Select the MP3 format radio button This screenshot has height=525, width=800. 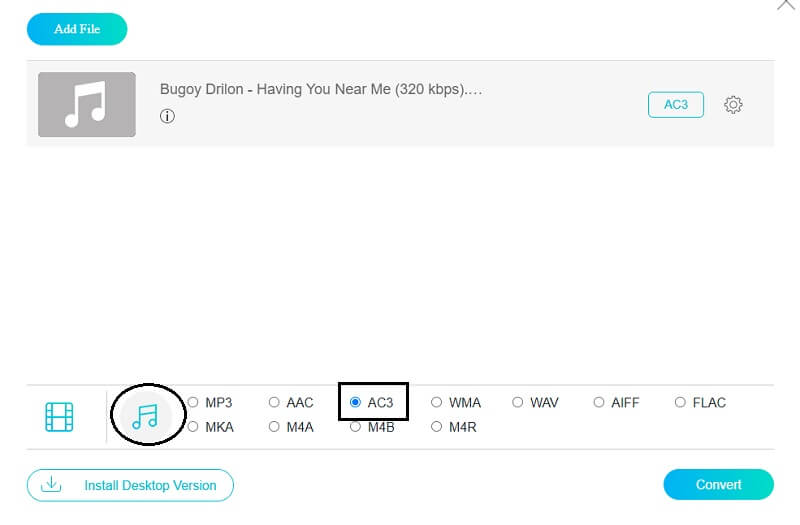[x=193, y=403]
